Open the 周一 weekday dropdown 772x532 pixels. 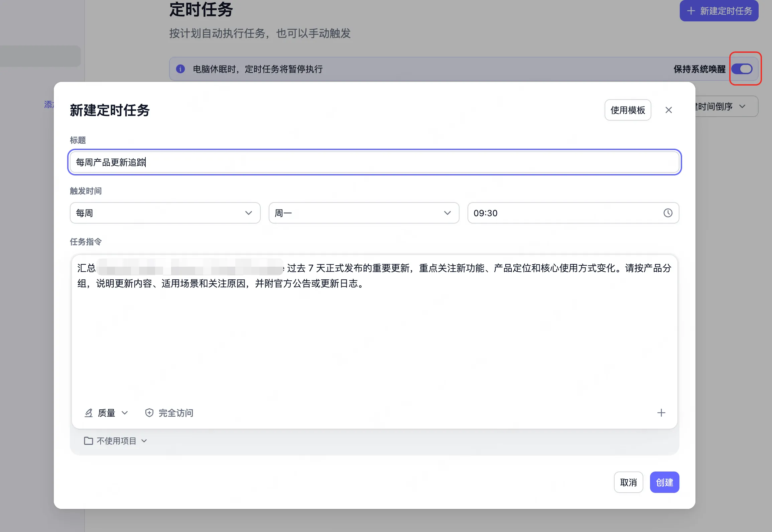tap(364, 213)
